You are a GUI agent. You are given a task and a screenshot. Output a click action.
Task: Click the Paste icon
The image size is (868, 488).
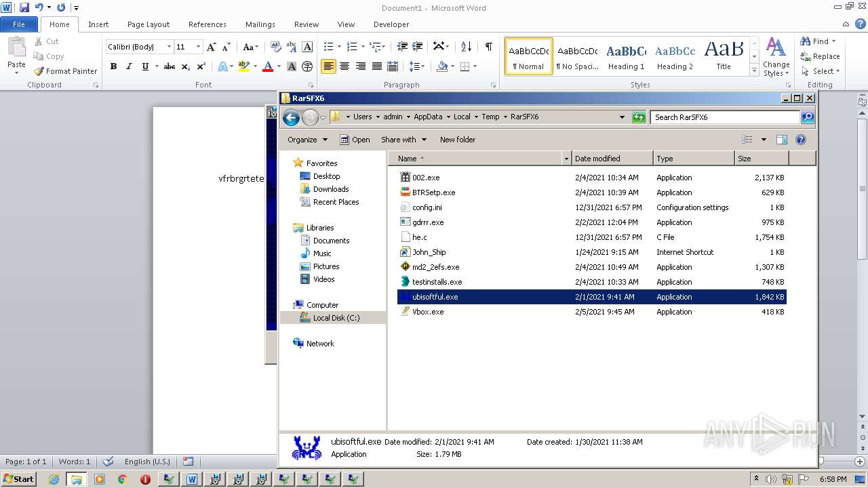click(16, 47)
